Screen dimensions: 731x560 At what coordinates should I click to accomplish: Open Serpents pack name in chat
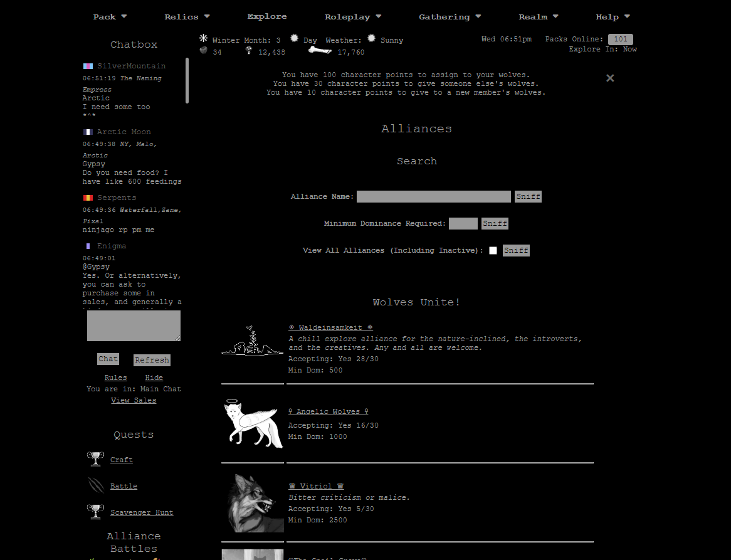117,198
